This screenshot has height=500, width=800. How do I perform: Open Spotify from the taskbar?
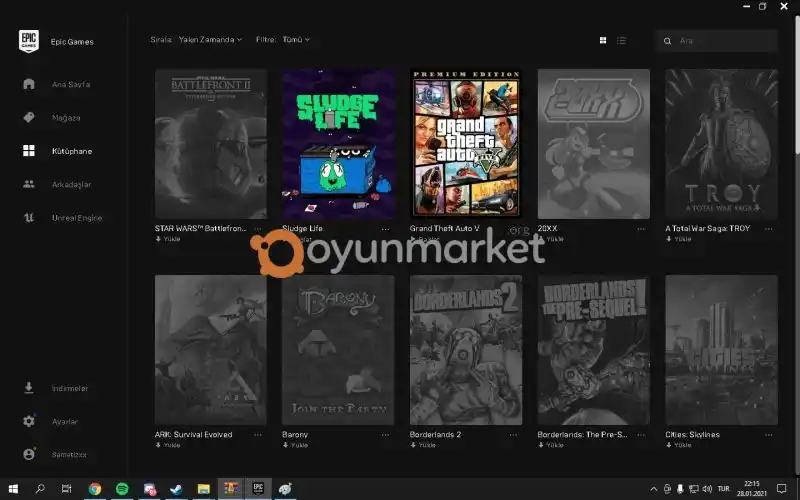click(x=122, y=489)
